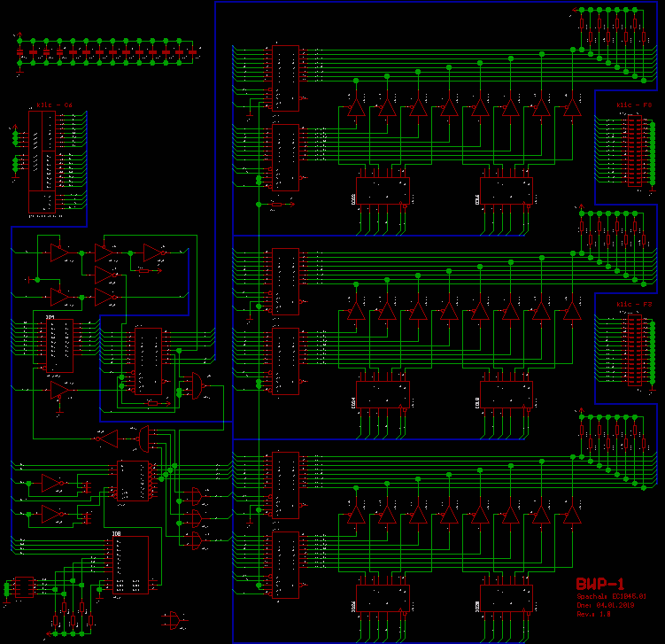Select the unconnected gate symbol at the bottom

pyautogui.click(x=175, y=617)
